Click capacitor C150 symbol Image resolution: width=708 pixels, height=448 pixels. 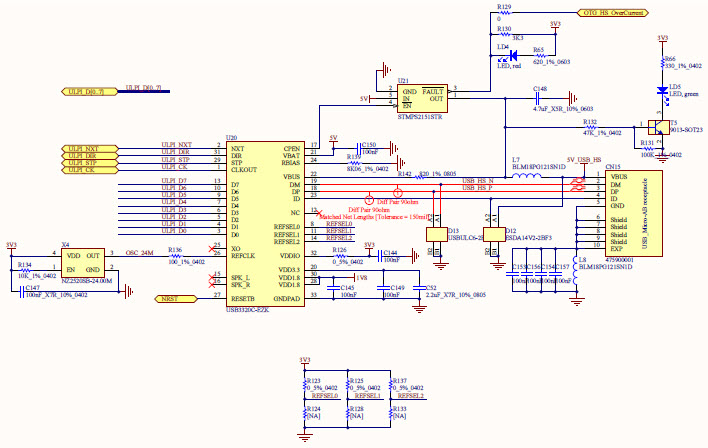(x=359, y=149)
